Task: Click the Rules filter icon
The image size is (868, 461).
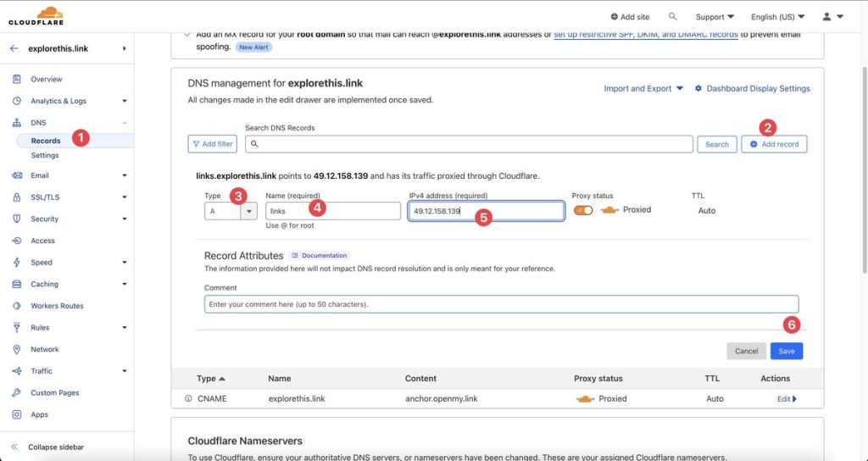Action: click(17, 328)
